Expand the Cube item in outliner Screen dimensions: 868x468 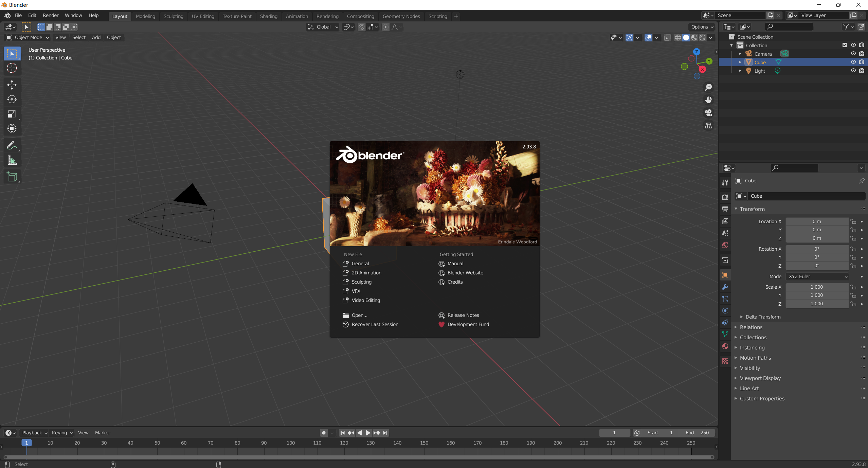740,62
